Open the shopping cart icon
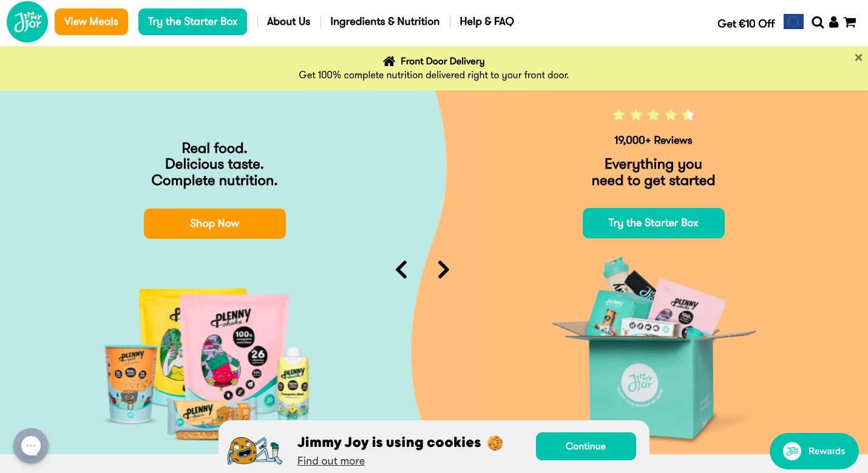This screenshot has height=473, width=868. (850, 22)
